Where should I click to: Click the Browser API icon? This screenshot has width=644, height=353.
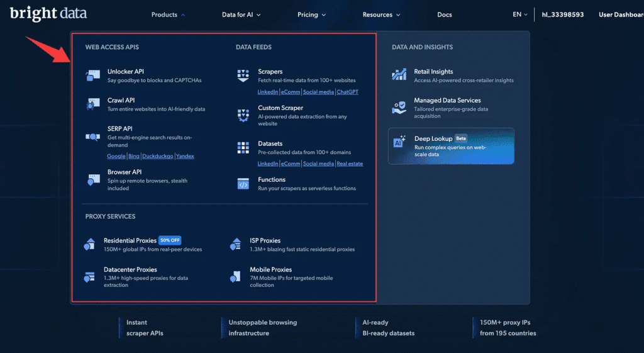coord(93,180)
